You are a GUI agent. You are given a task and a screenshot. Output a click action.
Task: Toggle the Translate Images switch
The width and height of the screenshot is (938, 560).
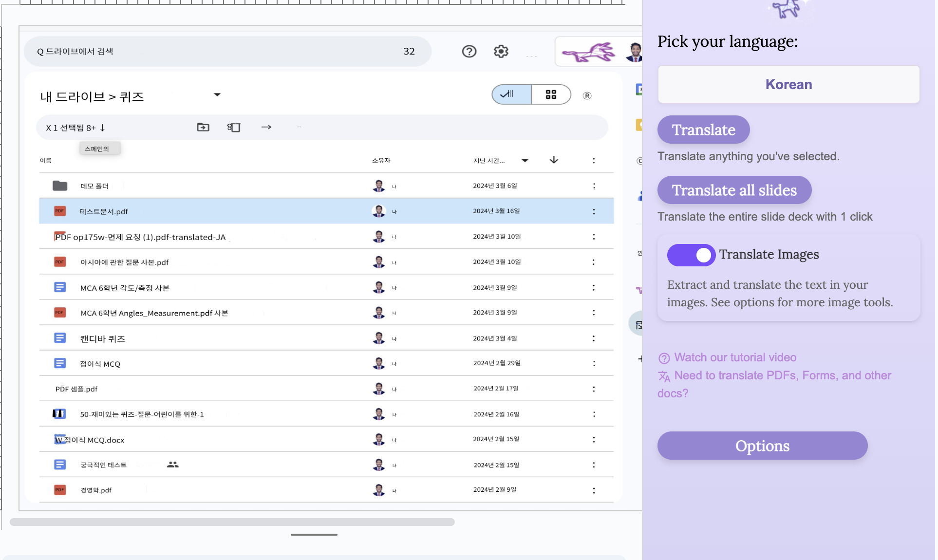click(691, 255)
